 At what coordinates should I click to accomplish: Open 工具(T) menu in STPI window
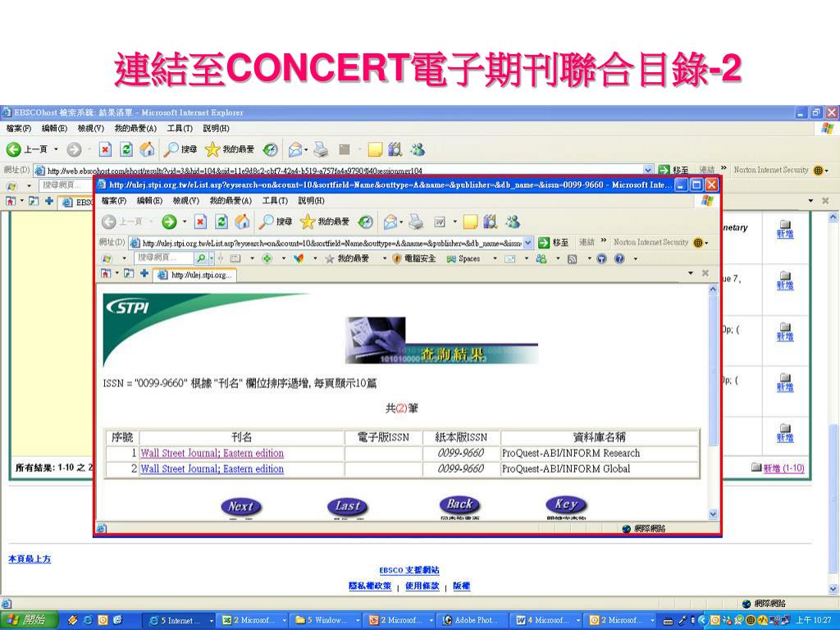275,201
